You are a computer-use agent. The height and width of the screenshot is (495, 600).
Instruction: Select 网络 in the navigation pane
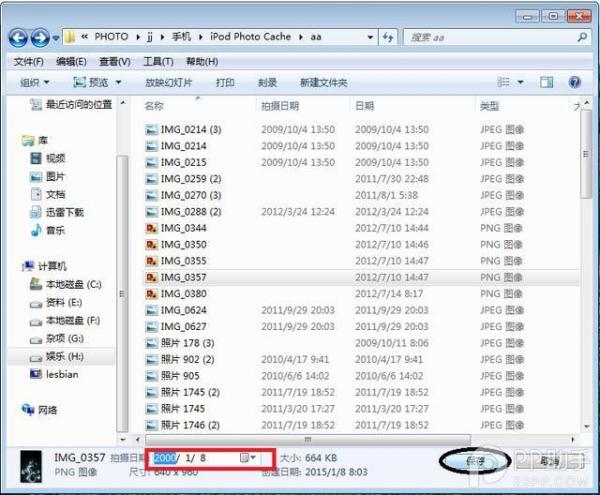[x=39, y=410]
